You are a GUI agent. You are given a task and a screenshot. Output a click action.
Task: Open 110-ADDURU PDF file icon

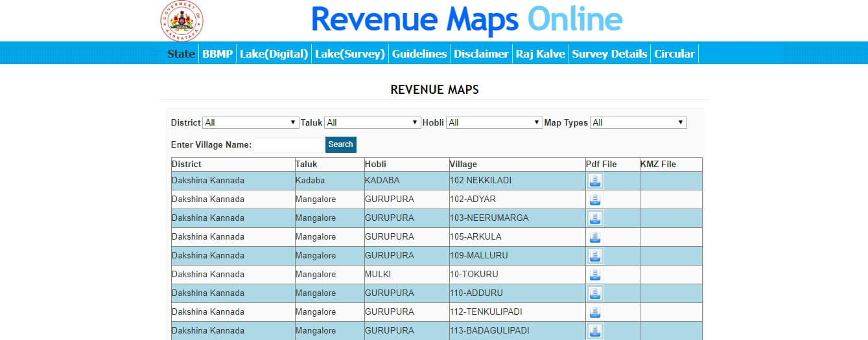(594, 293)
